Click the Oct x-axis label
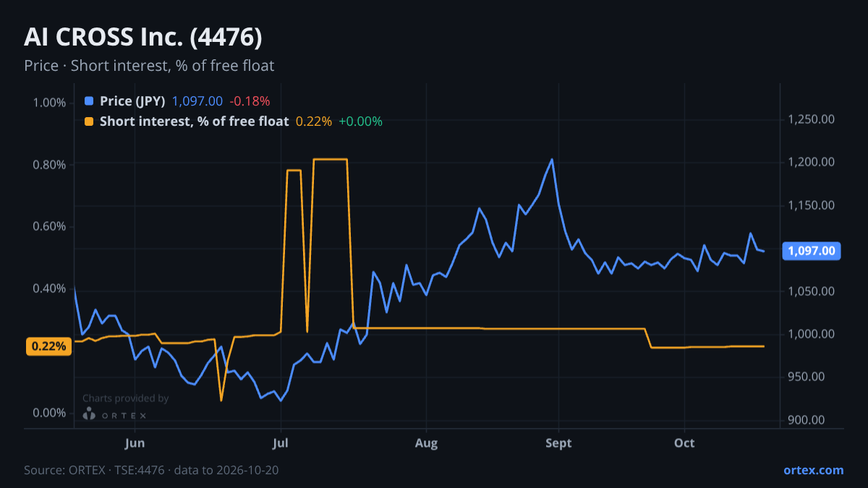The height and width of the screenshot is (488, 868). tap(684, 442)
